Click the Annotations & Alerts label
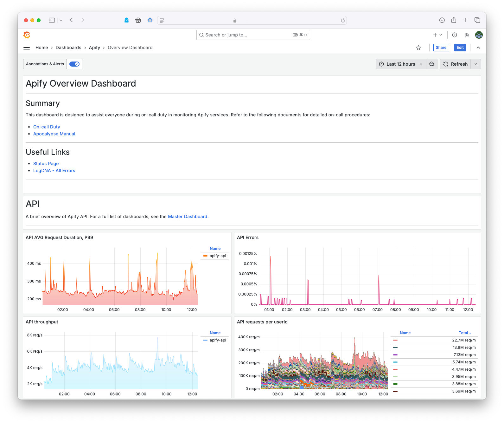Image resolution: width=504 pixels, height=423 pixels. 45,64
